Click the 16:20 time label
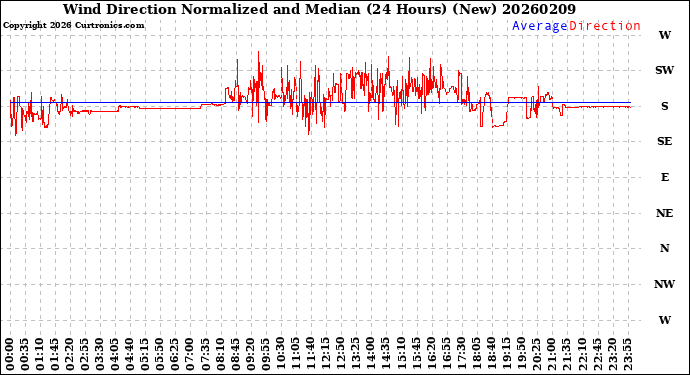The width and height of the screenshot is (690, 375). pos(431,354)
